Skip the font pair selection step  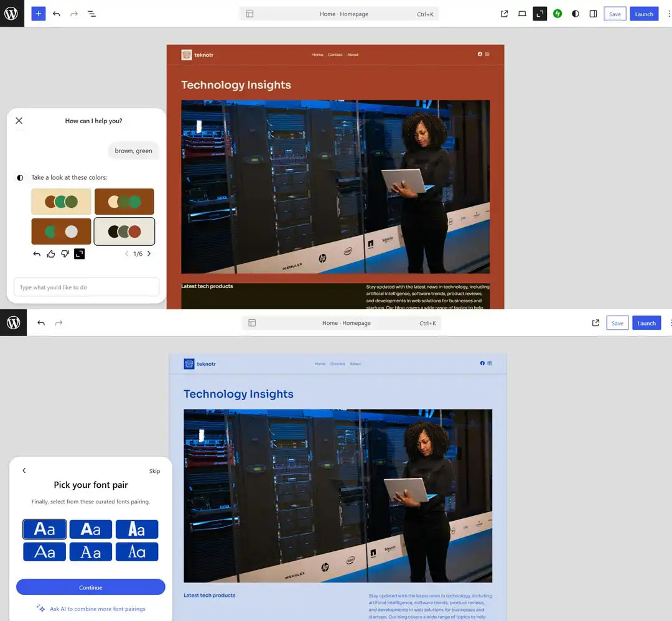click(155, 471)
